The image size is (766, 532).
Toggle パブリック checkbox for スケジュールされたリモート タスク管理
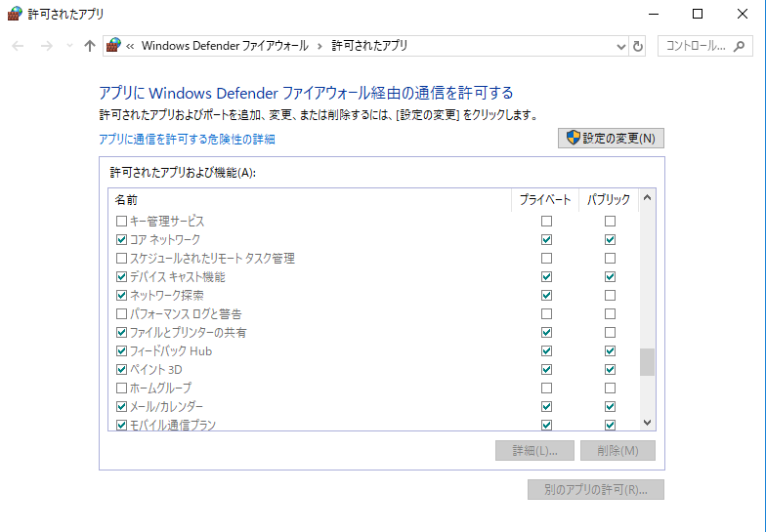(x=610, y=258)
